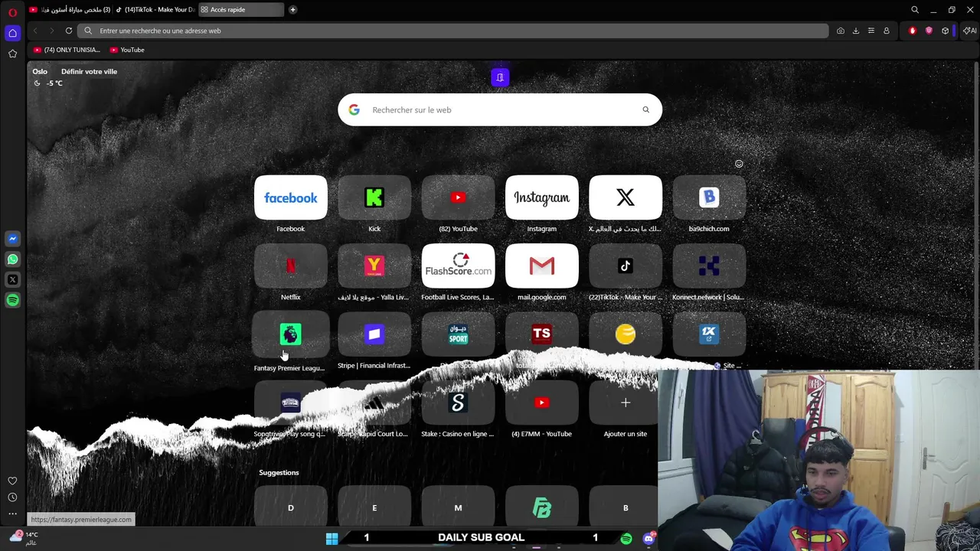Open sidebar more options (three dots)

(x=12, y=514)
